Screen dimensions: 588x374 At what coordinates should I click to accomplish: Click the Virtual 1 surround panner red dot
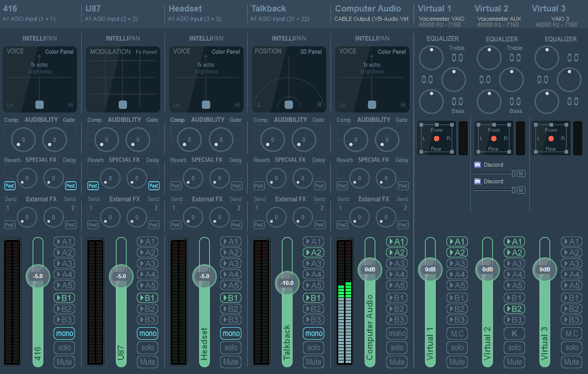[437, 139]
